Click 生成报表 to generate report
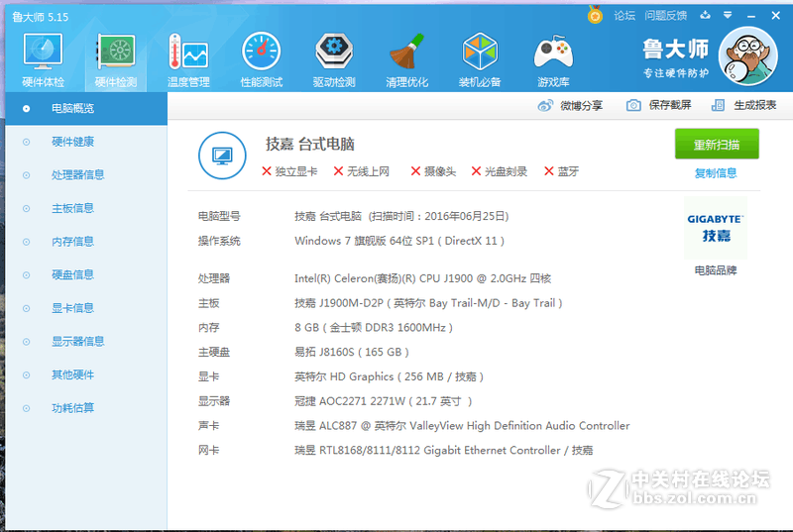 (x=743, y=105)
